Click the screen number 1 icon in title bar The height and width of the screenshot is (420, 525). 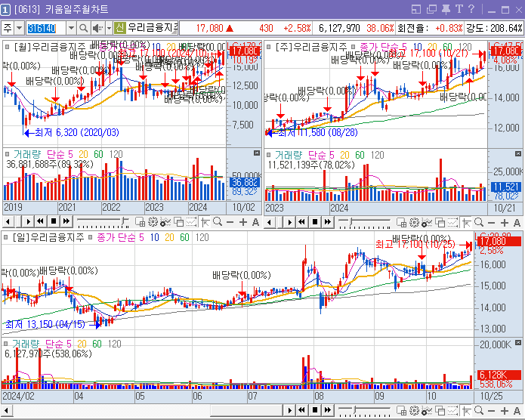coord(5,10)
